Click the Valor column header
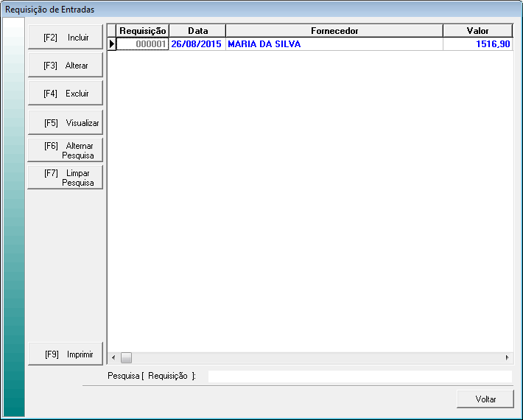 [x=477, y=31]
